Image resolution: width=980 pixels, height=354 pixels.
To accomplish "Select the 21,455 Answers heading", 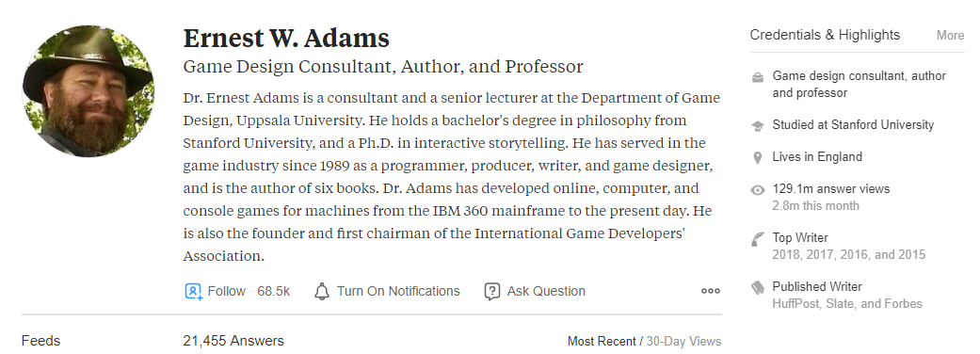I will [x=233, y=341].
